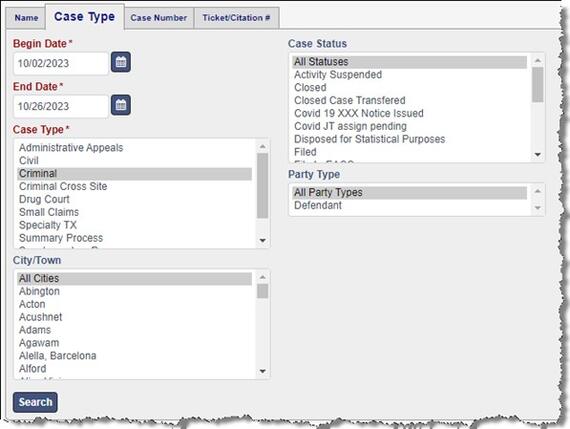The image size is (570, 429).
Task: Click the Search button
Action: pyautogui.click(x=35, y=402)
